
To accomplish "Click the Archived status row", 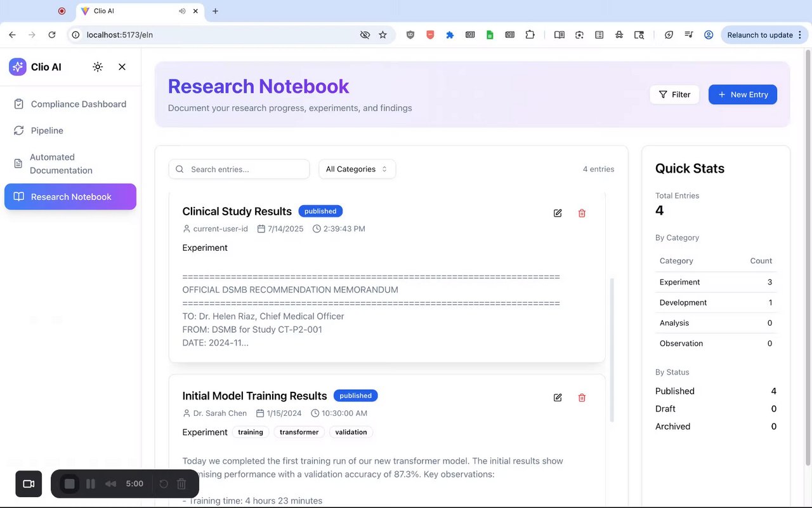I will click(x=716, y=427).
